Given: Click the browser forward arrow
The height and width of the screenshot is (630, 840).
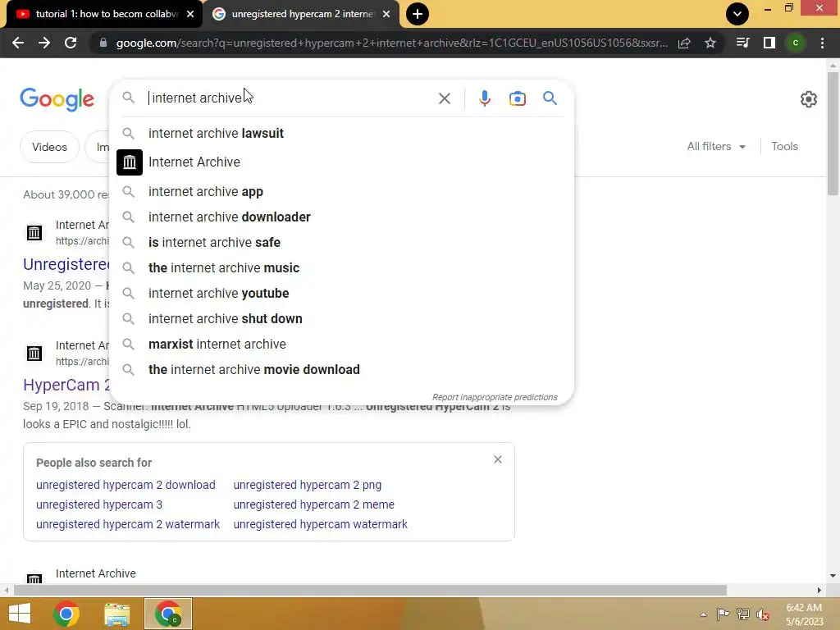Looking at the screenshot, I should [x=44, y=43].
